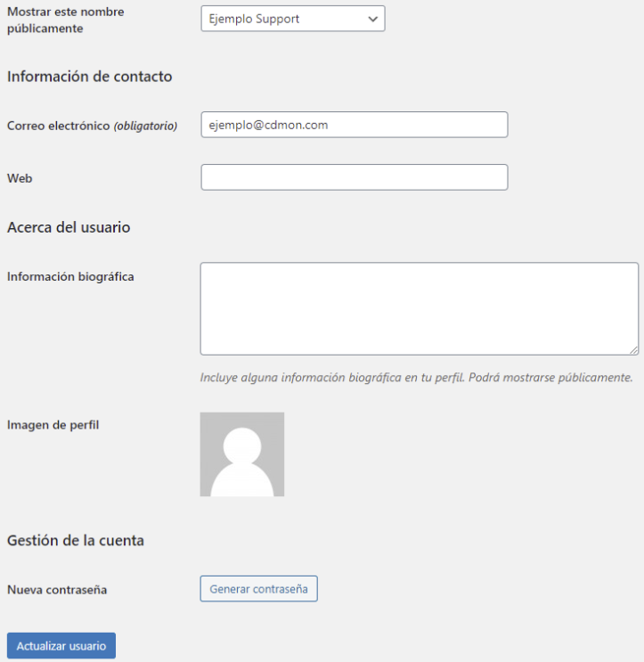Click the 'Correo electrónico (obligatorio)' label
The height and width of the screenshot is (662, 644).
tap(92, 126)
